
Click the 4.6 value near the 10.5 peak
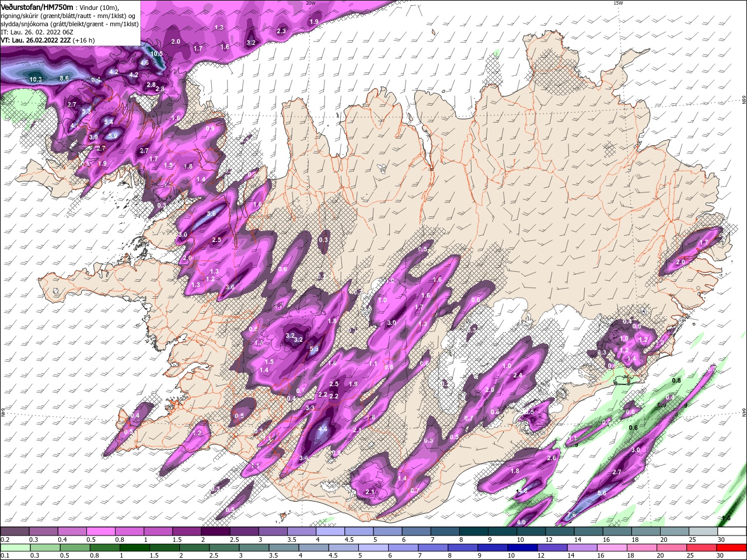(144, 62)
